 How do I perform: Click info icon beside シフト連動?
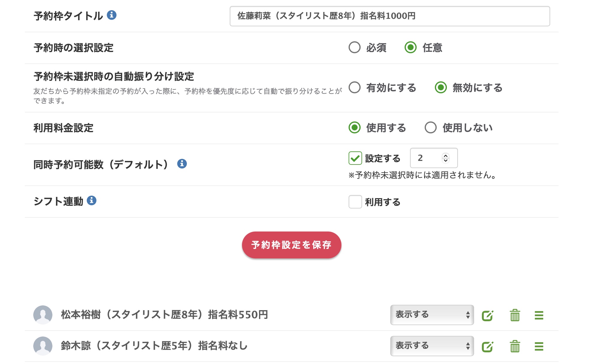pos(92,200)
